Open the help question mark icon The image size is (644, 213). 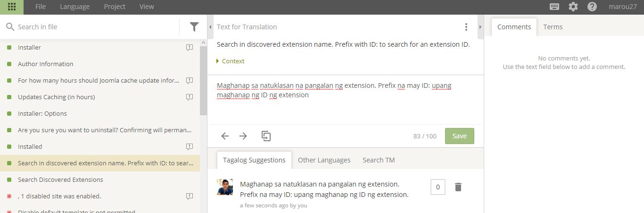pos(592,7)
